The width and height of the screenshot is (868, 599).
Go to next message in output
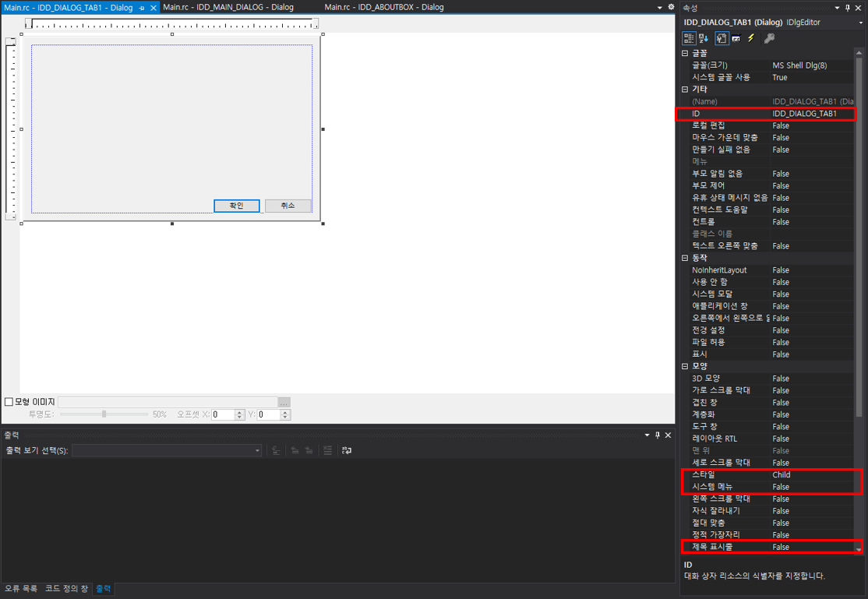pos(309,451)
